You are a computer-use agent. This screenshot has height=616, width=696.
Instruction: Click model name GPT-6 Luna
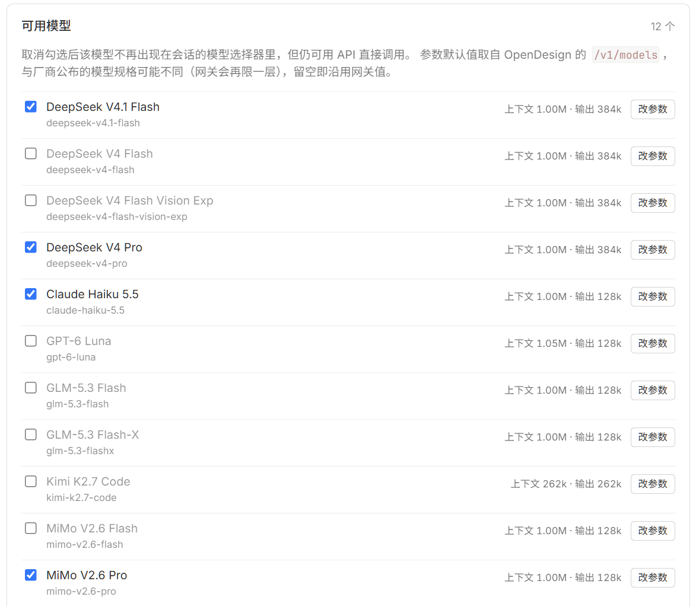point(78,341)
